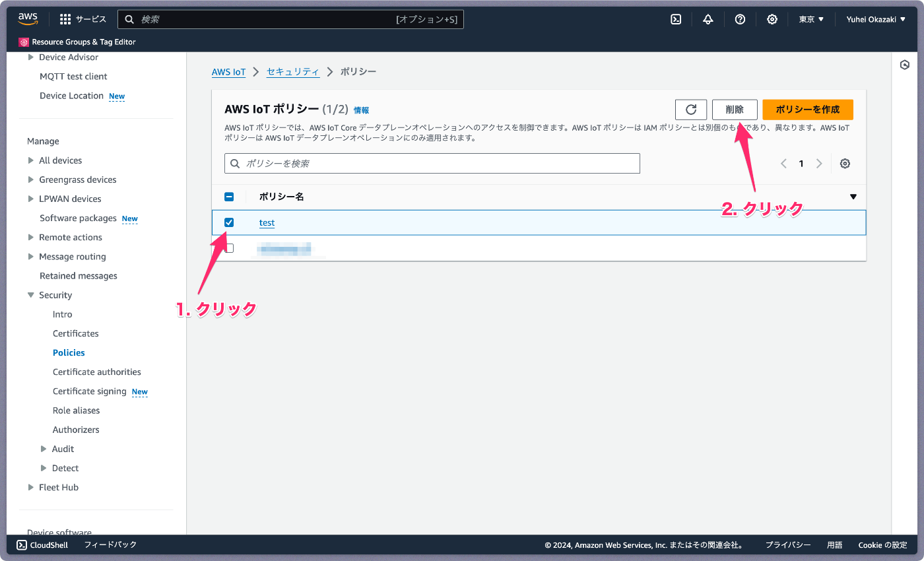This screenshot has width=924, height=561.
Task: Click the 情報 info link
Action: pos(361,110)
